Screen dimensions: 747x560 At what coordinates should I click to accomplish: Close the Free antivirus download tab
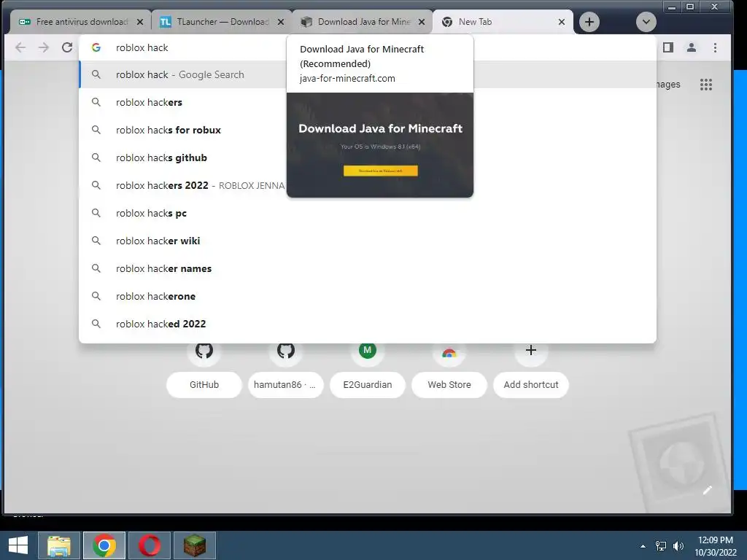coord(140,22)
